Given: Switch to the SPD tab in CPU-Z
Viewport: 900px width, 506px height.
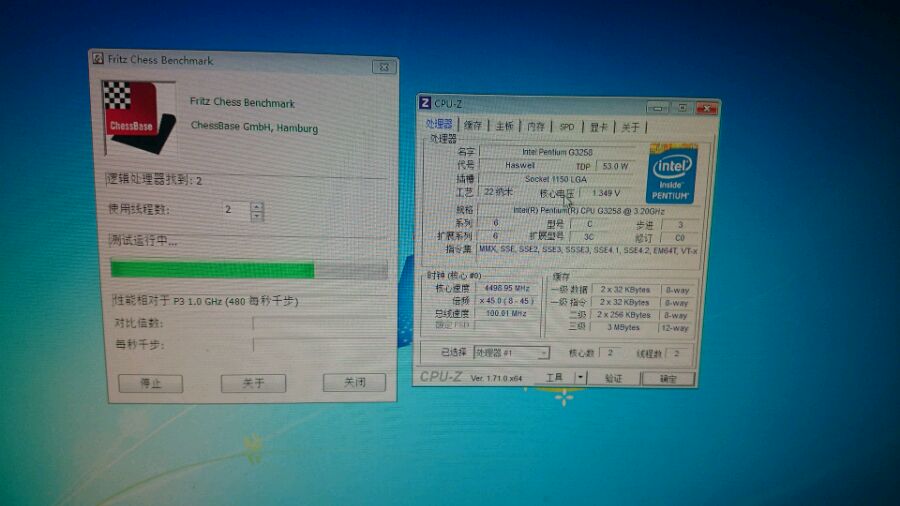Looking at the screenshot, I should (x=567, y=127).
